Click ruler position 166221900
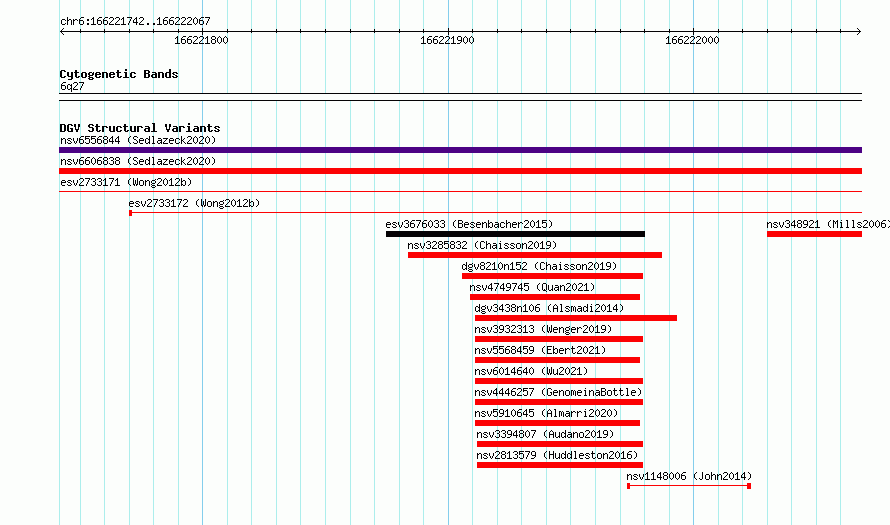The image size is (890, 525). (x=447, y=40)
